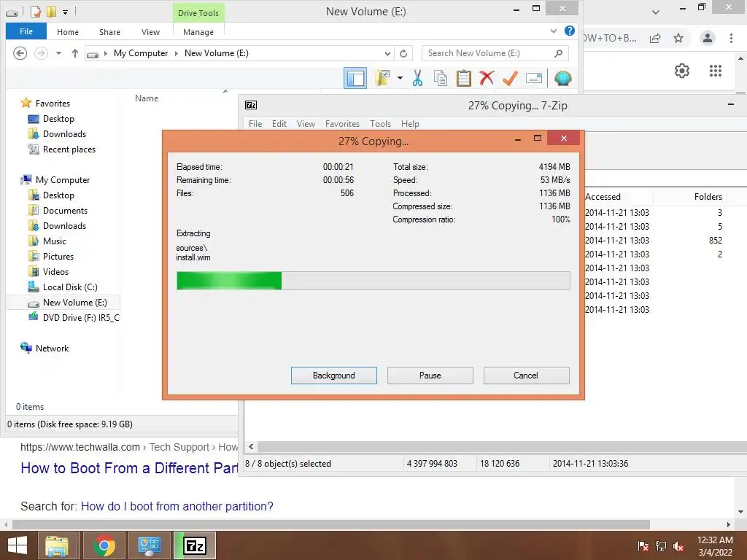
Task: Open the Manage ribbon tab
Action: pos(198,32)
